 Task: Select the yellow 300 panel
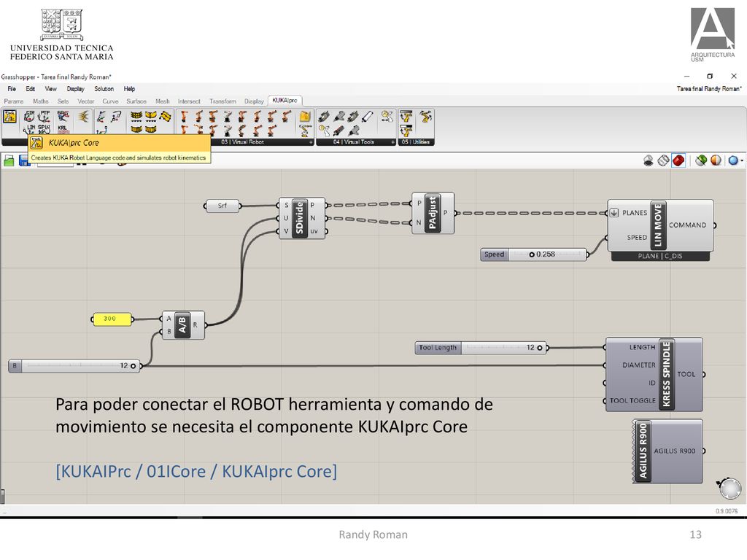111,319
